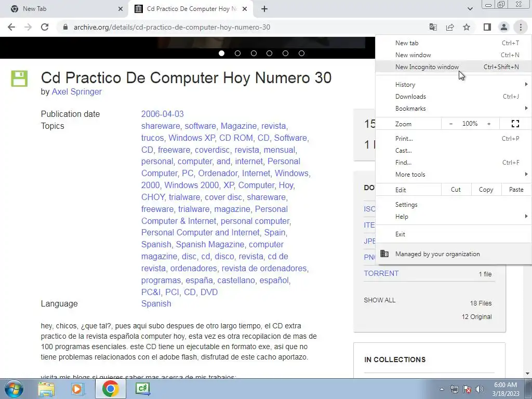This screenshot has height=399, width=532.
Task: Select the sixth carousel dot
Action: pos(301,54)
